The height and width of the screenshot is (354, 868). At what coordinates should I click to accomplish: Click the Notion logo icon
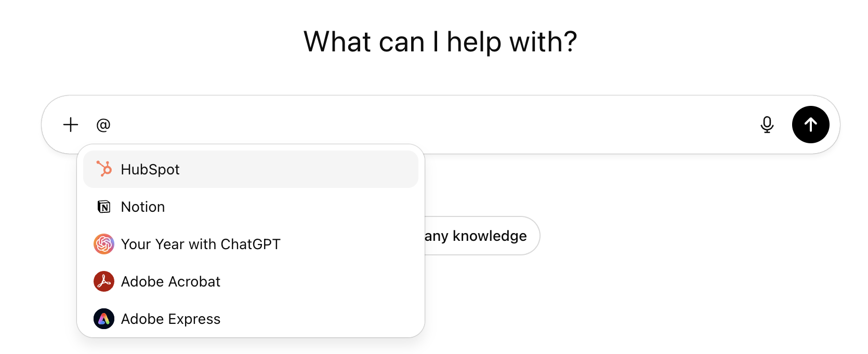[x=104, y=206]
